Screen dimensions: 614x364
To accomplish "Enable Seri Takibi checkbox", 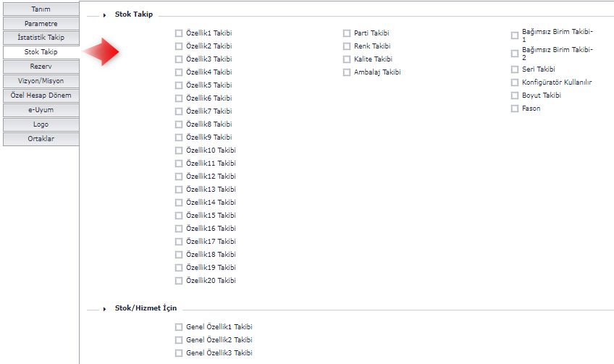I will click(515, 69).
